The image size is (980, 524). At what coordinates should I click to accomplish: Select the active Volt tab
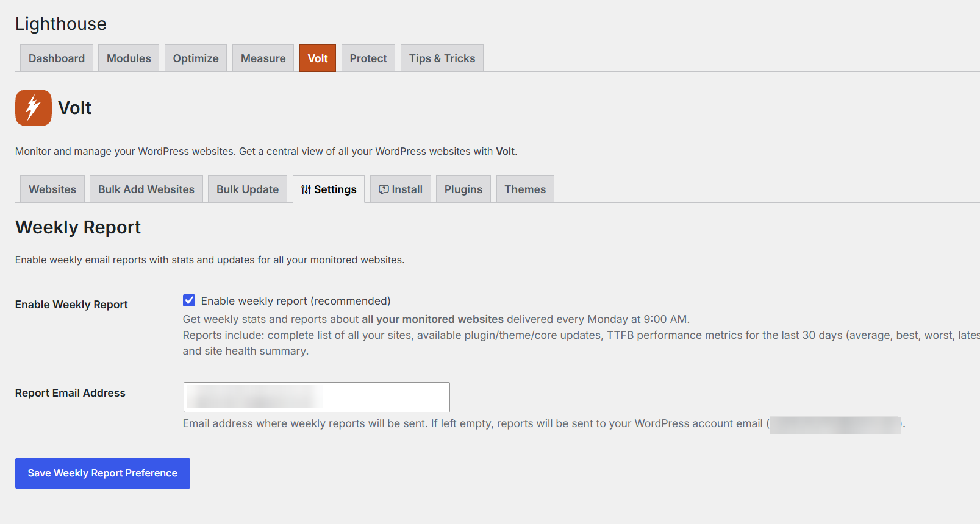[318, 58]
